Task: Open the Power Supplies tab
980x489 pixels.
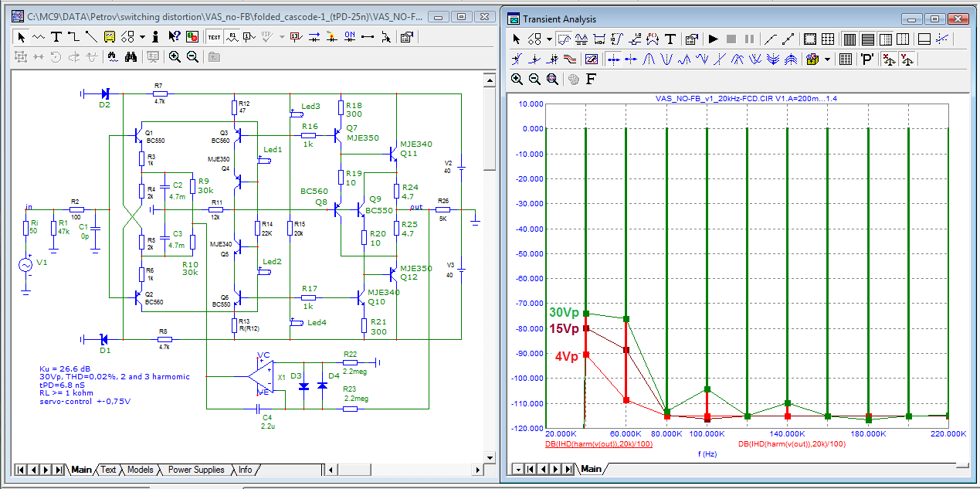Action: [x=196, y=470]
